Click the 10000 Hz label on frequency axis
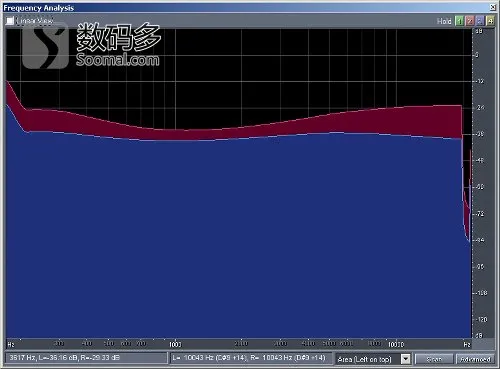Screen dimensions: 500x369 coord(396,344)
